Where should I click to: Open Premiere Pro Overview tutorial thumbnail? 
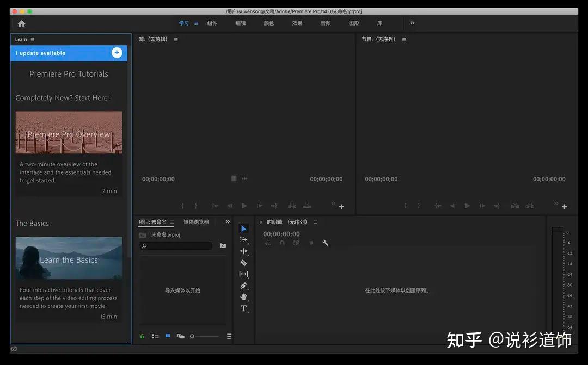69,132
